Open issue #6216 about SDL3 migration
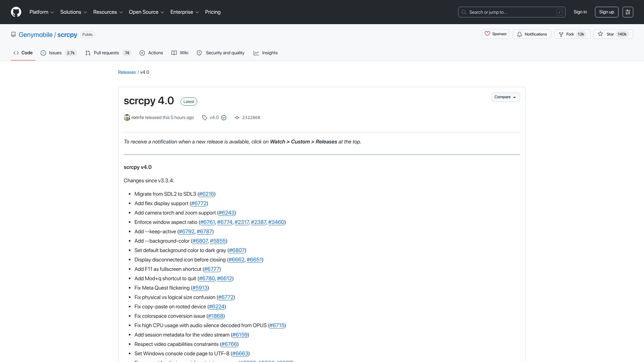644x362 pixels. click(207, 194)
